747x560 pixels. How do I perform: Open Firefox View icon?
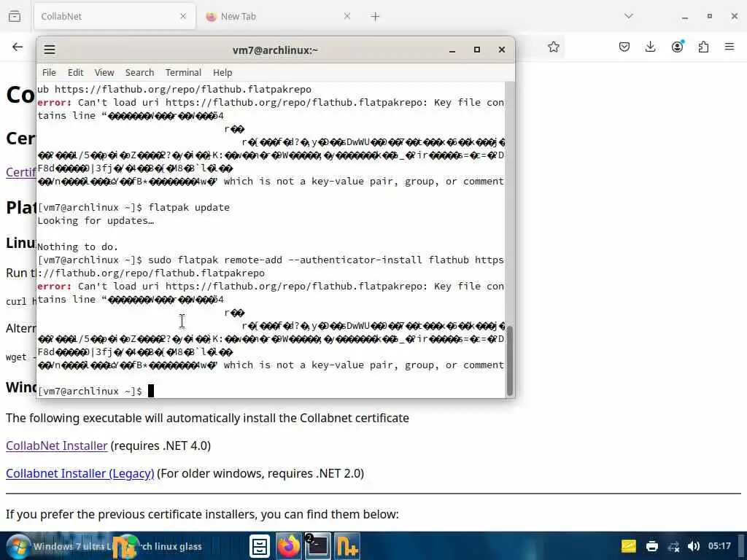(15, 16)
